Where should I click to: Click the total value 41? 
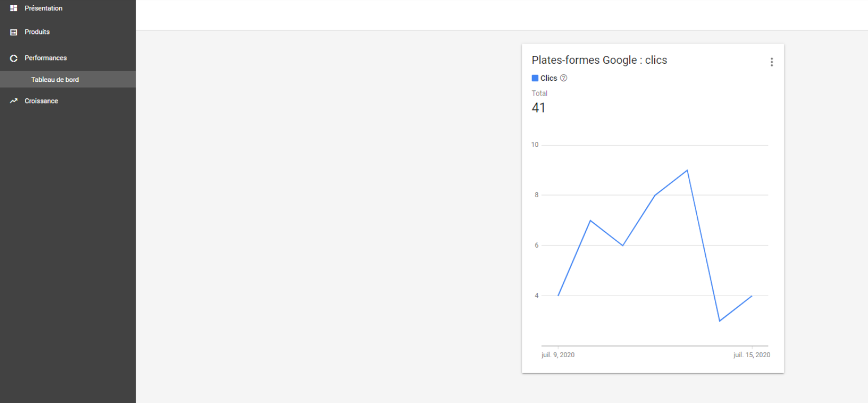coord(538,107)
